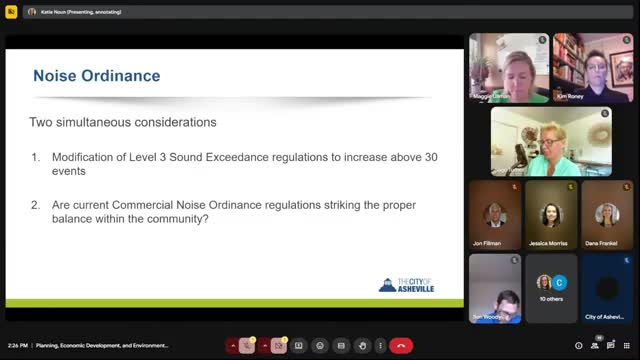Click muted mic icon on Ben Woody tile

pyautogui.click(x=514, y=260)
